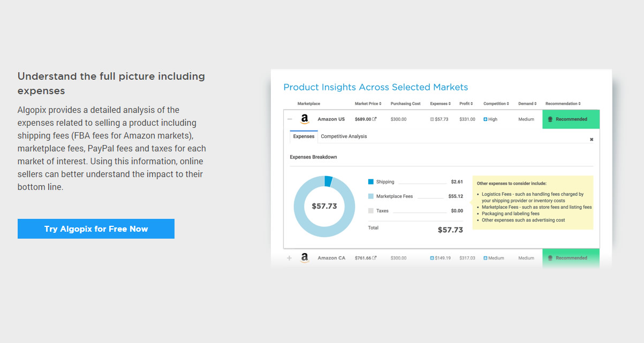The height and width of the screenshot is (343, 644).
Task: Sort by Market Price column
Action: point(368,104)
